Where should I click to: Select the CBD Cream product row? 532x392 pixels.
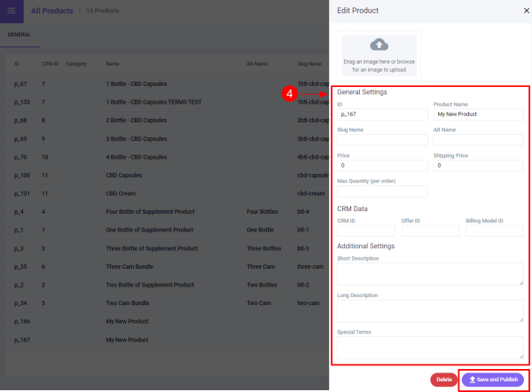[x=160, y=192]
